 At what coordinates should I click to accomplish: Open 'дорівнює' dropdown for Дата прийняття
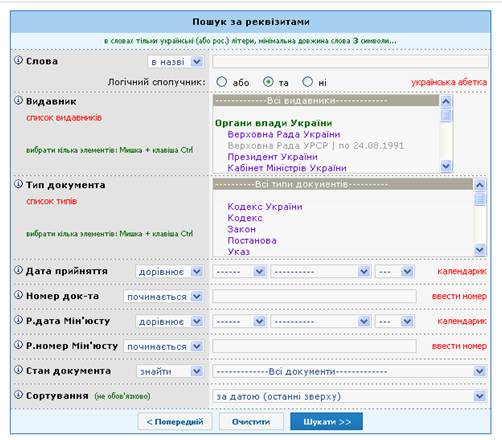(x=170, y=272)
